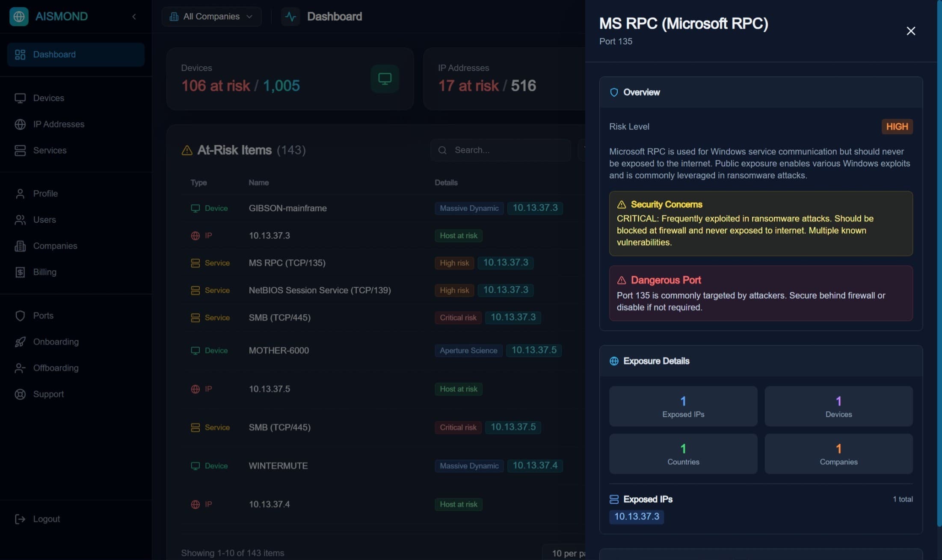The width and height of the screenshot is (942, 560).
Task: Click the Support help icon
Action: coord(21,394)
